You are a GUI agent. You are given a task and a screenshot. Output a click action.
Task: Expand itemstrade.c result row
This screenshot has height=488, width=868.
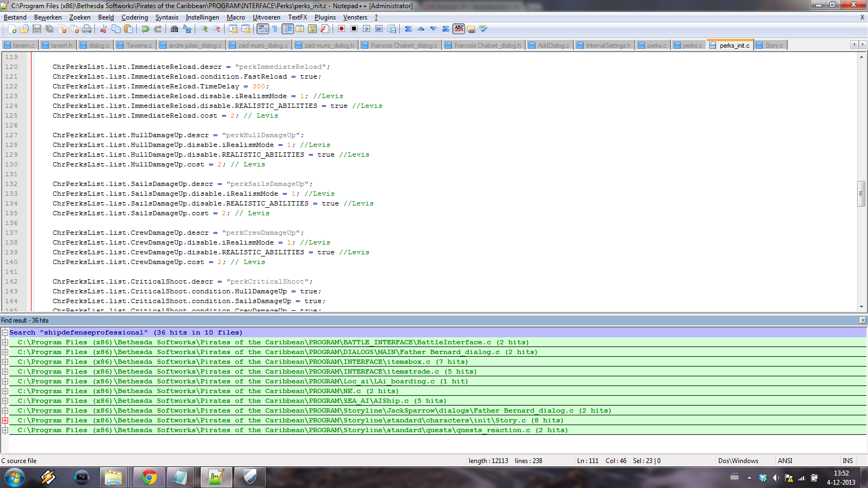tap(5, 371)
